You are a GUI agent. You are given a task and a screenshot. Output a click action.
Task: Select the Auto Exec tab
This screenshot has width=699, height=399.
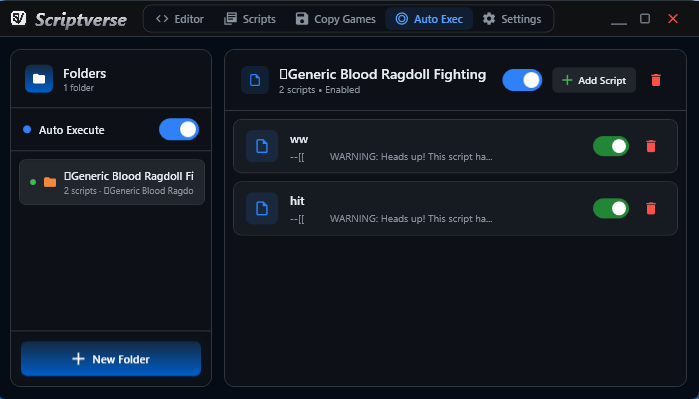429,19
